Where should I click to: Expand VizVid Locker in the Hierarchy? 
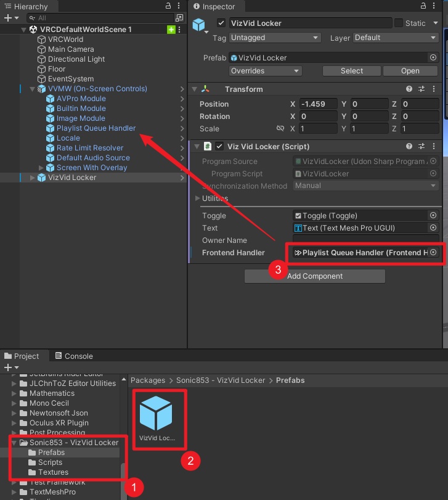(32, 178)
